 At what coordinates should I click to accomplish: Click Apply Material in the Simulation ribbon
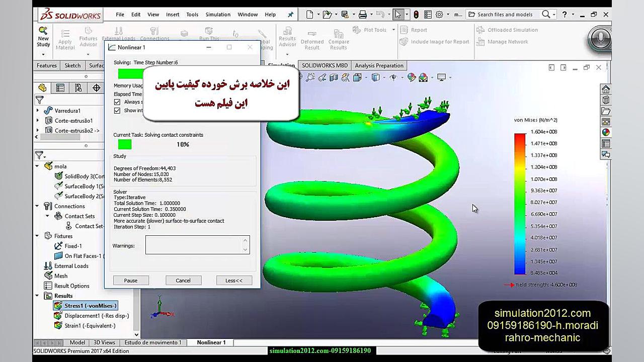pos(65,39)
